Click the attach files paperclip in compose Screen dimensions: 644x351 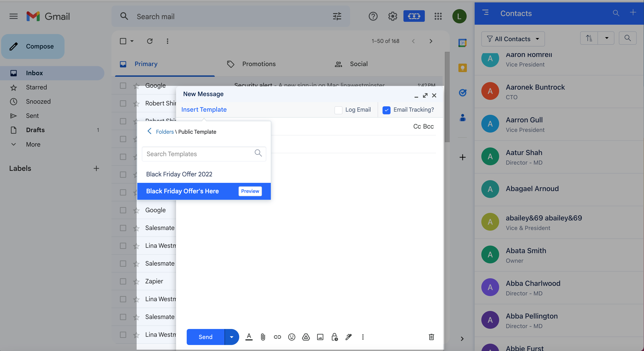coord(263,337)
